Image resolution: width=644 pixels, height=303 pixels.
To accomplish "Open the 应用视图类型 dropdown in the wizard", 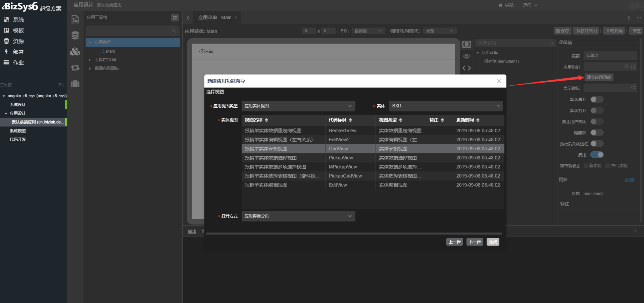I will point(298,106).
